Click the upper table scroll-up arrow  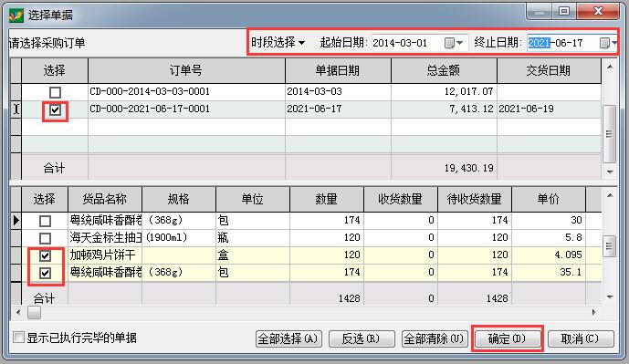pos(610,68)
